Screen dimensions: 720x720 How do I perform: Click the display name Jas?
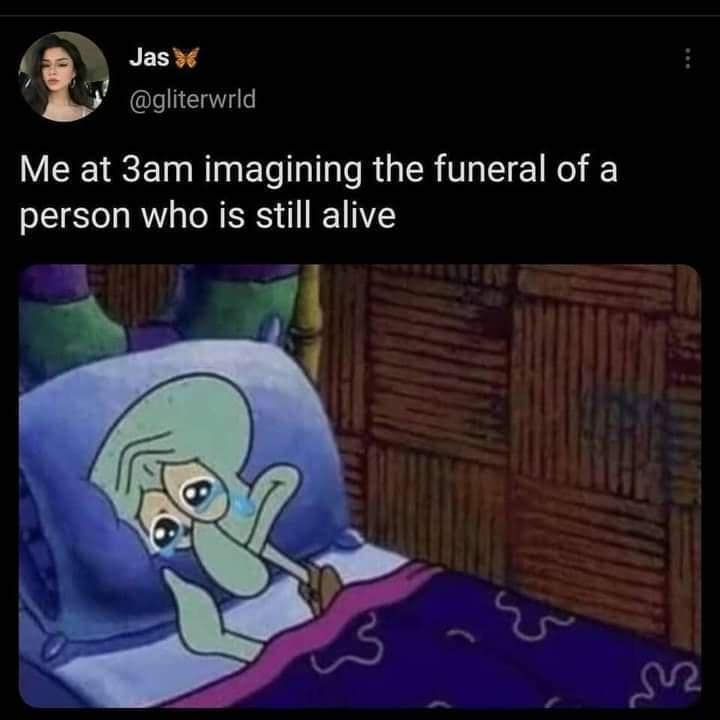tap(149, 57)
